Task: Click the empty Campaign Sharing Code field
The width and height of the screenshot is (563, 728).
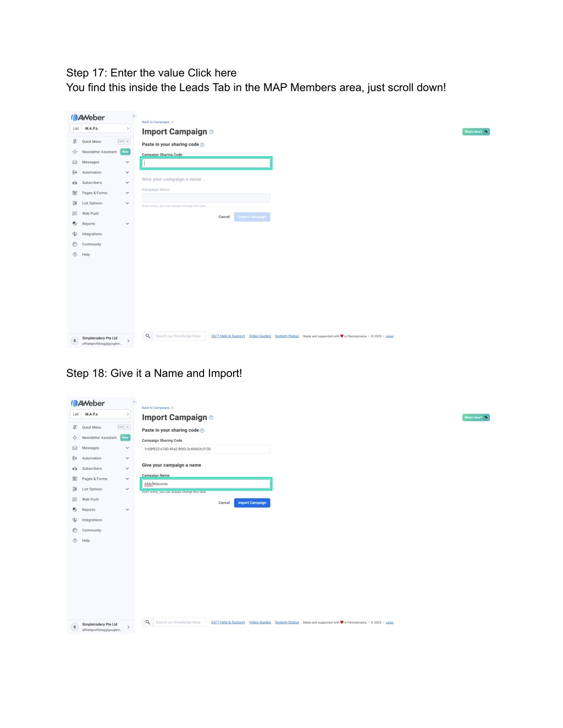Action: [206, 163]
